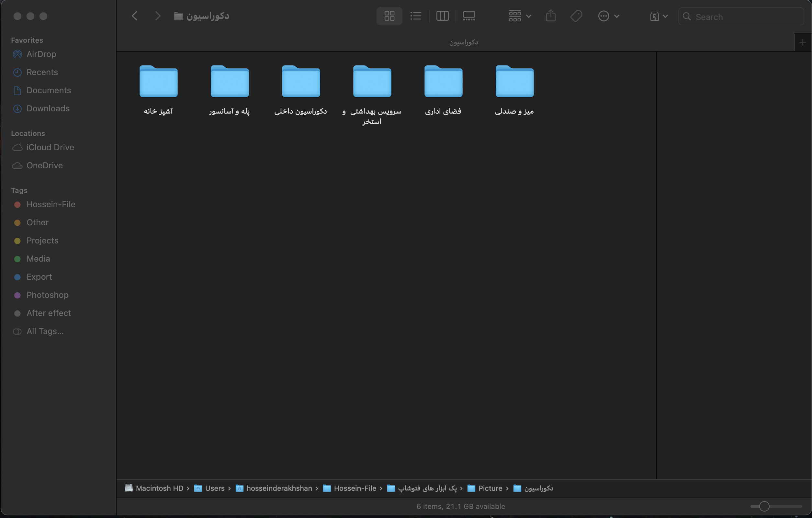Click the Favorites section header
812x518 pixels.
pos(27,40)
